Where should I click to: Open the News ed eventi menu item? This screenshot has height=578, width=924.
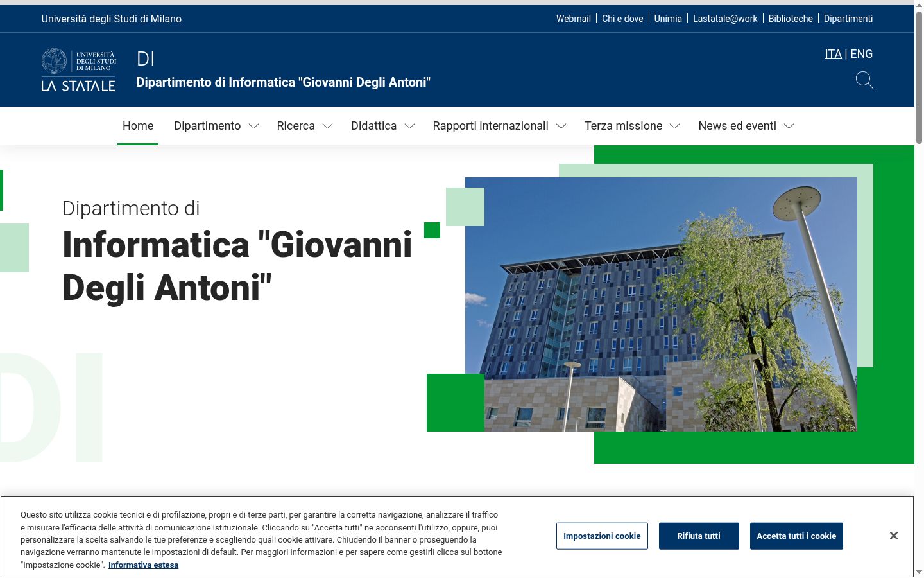[737, 126]
